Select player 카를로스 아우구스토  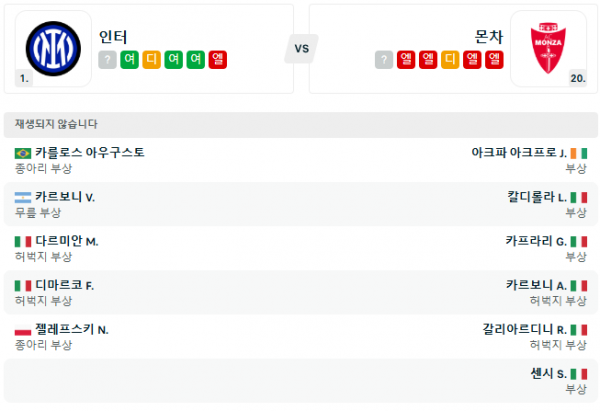click(90, 153)
